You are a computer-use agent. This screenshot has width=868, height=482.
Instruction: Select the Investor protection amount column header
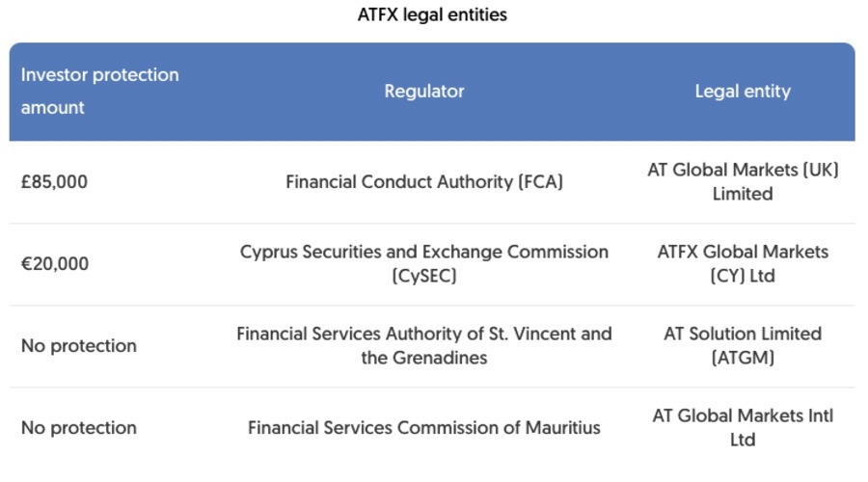[x=99, y=91]
